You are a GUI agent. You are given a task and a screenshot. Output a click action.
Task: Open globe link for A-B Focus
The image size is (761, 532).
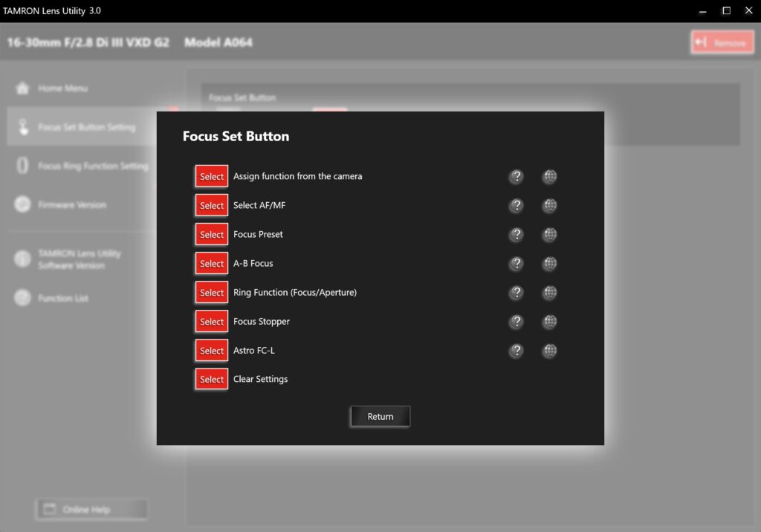(x=549, y=264)
